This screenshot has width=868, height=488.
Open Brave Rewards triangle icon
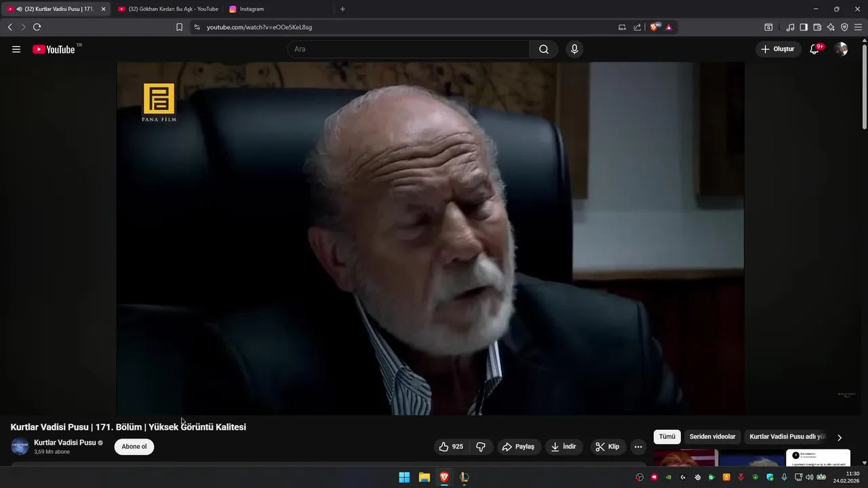tap(669, 27)
